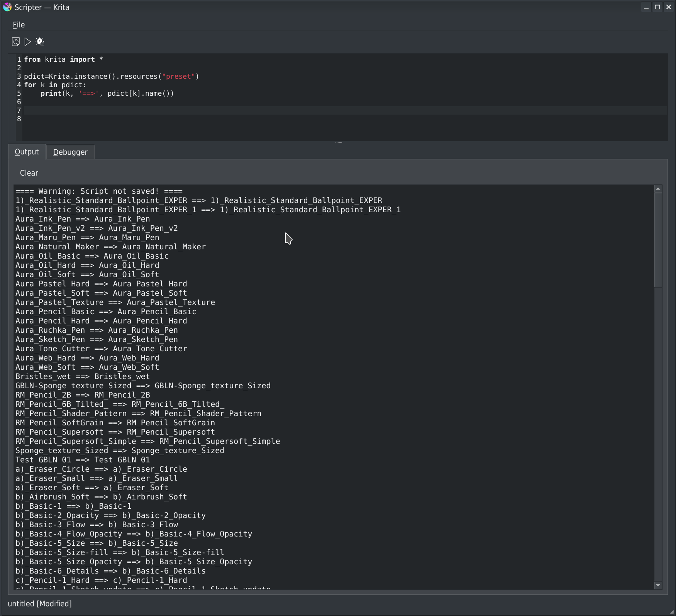The height and width of the screenshot is (616, 676).
Task: Click the output scrollbar up arrow
Action: (658, 189)
